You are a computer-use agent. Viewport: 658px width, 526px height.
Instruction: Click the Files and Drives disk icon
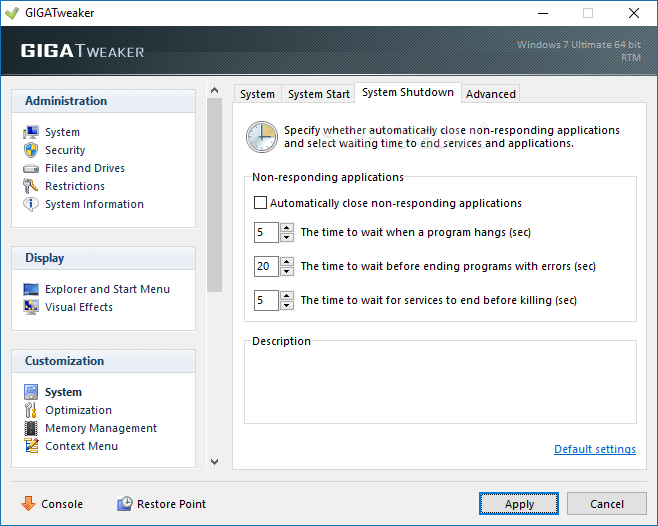pyautogui.click(x=31, y=168)
